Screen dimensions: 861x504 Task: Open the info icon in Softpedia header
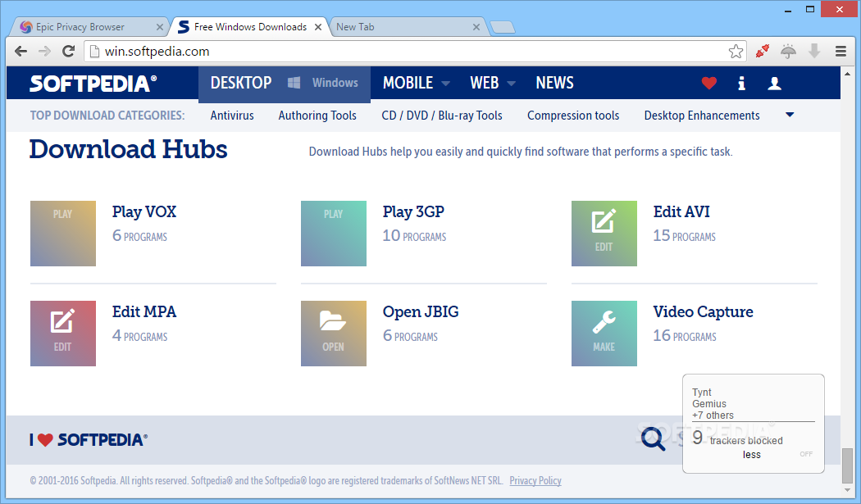[741, 83]
